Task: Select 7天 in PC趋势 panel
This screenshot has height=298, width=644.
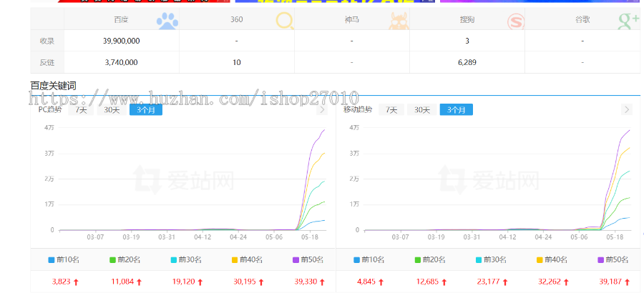Action: [x=81, y=110]
